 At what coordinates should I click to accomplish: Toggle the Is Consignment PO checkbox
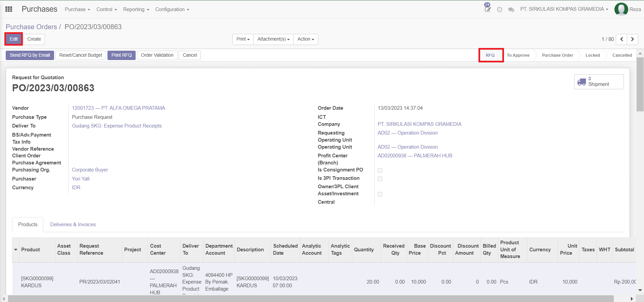(380, 170)
